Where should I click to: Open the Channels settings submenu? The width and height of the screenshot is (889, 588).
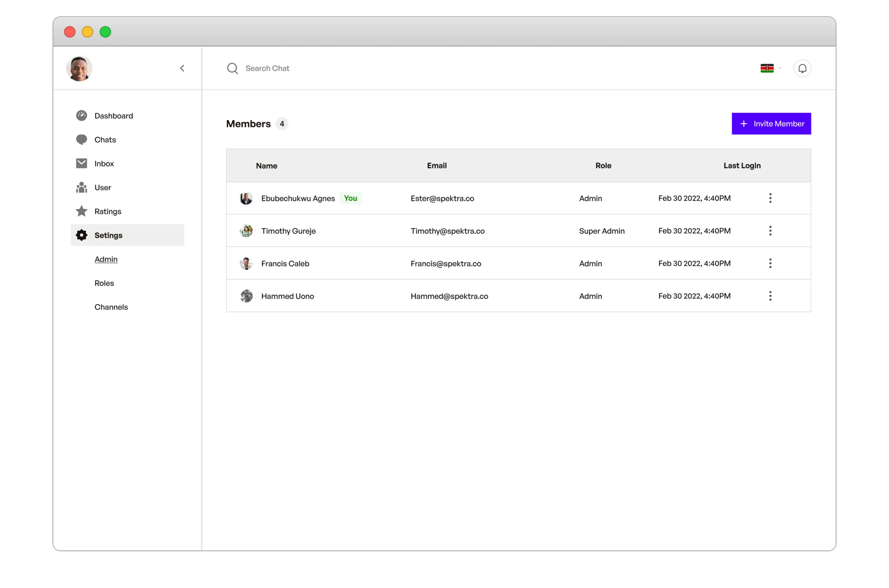pyautogui.click(x=111, y=307)
